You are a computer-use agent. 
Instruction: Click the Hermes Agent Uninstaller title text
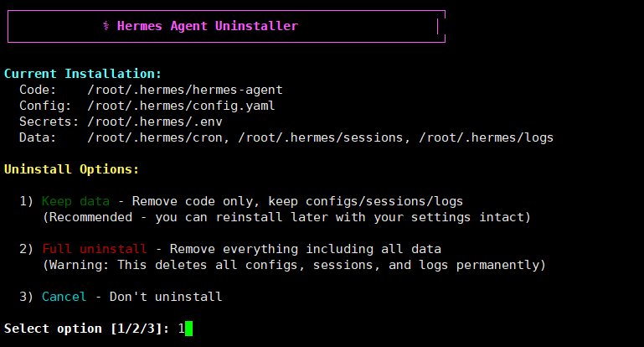[x=207, y=26]
